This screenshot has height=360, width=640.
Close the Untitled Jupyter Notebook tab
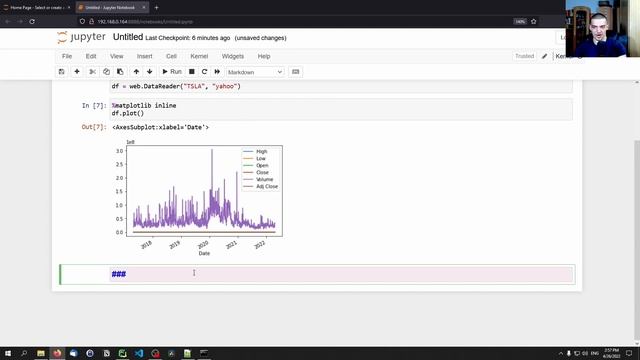point(144,7)
